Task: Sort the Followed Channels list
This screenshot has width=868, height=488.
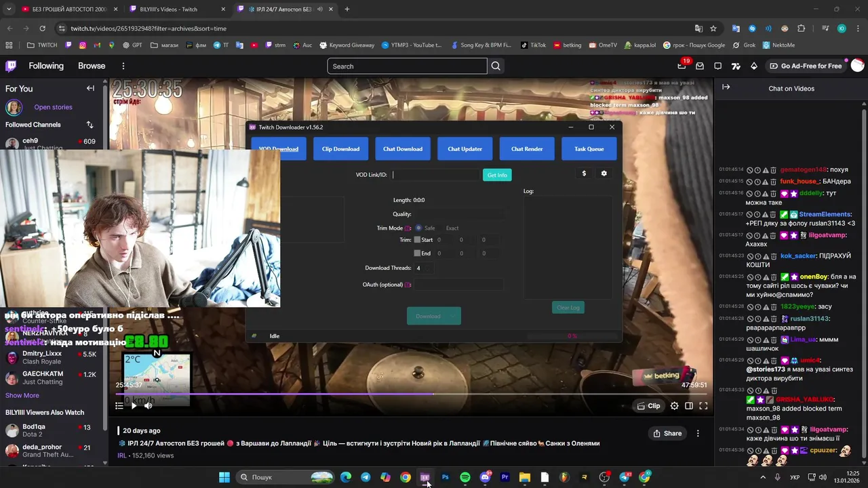Action: (x=90, y=125)
